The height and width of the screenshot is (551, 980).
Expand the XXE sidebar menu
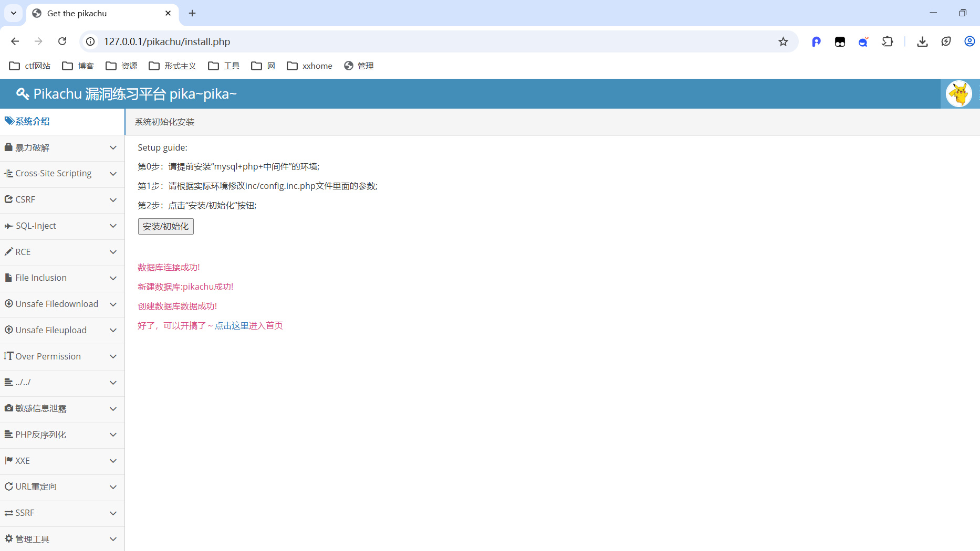point(62,461)
